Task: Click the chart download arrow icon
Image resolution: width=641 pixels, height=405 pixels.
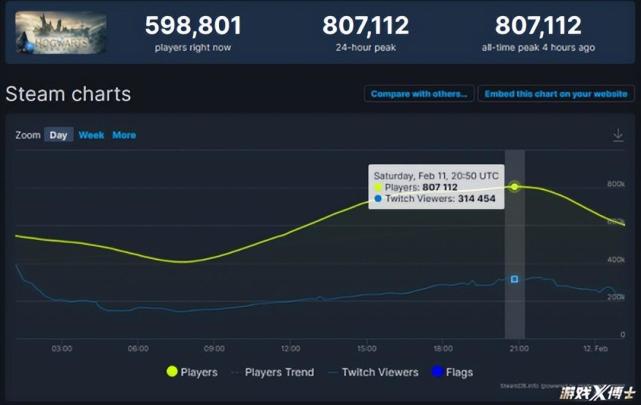Action: 619,135
